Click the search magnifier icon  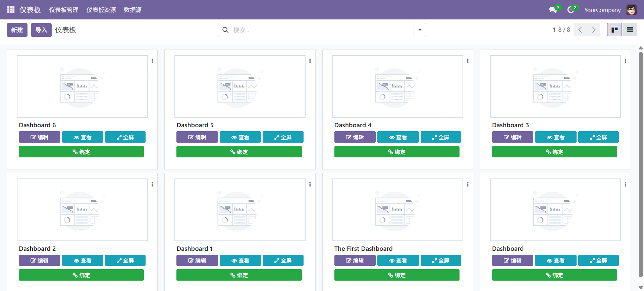click(x=226, y=30)
